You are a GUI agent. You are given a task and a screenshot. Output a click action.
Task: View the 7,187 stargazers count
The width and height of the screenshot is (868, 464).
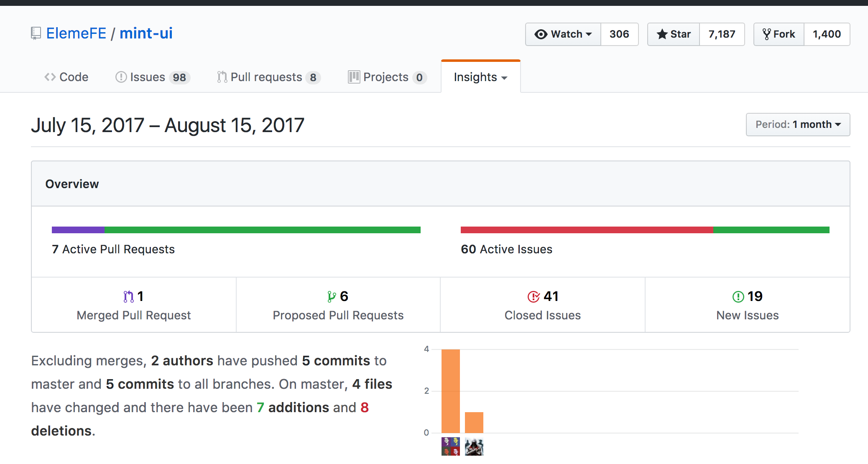point(722,34)
